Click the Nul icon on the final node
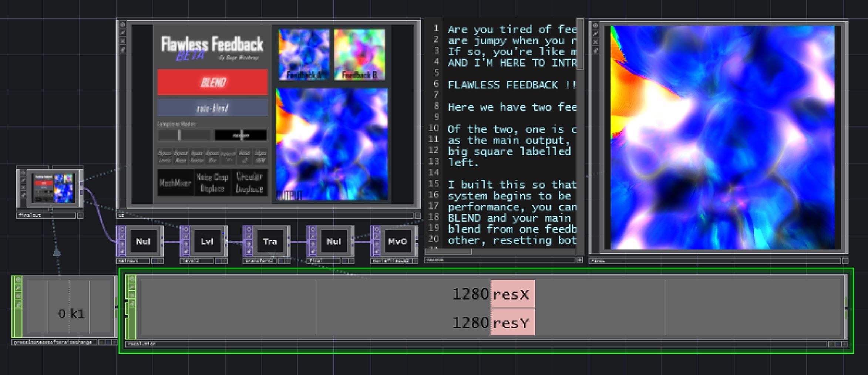The image size is (868, 375). click(333, 241)
